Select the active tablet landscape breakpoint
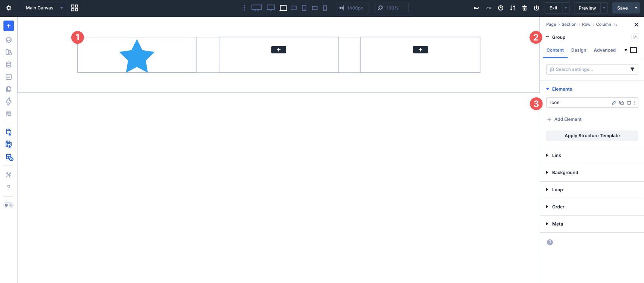 pos(283,8)
